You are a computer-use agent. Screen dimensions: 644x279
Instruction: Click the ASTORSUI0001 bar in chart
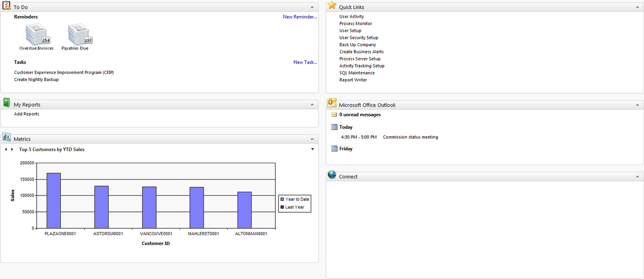[101, 207]
